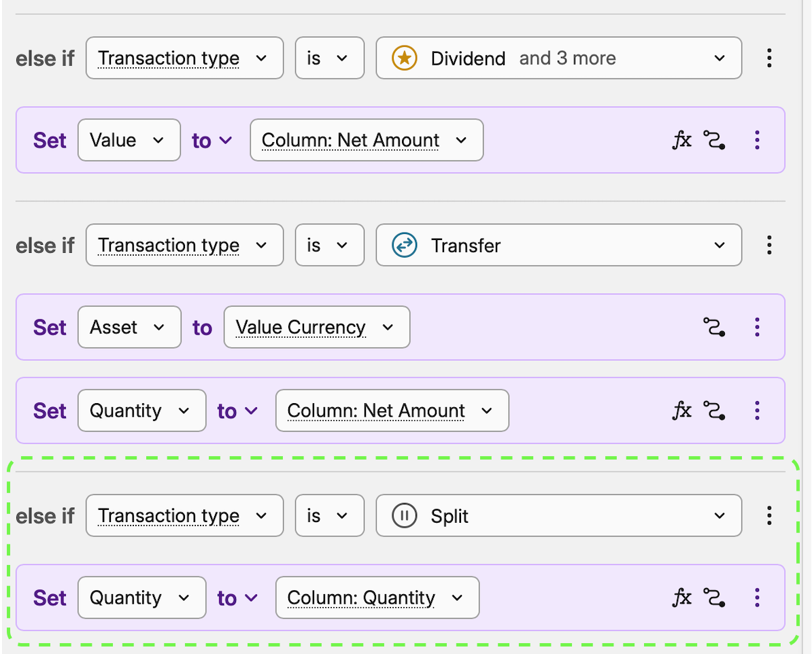Open 'is' operator dropdown in the Split condition

coord(327,517)
